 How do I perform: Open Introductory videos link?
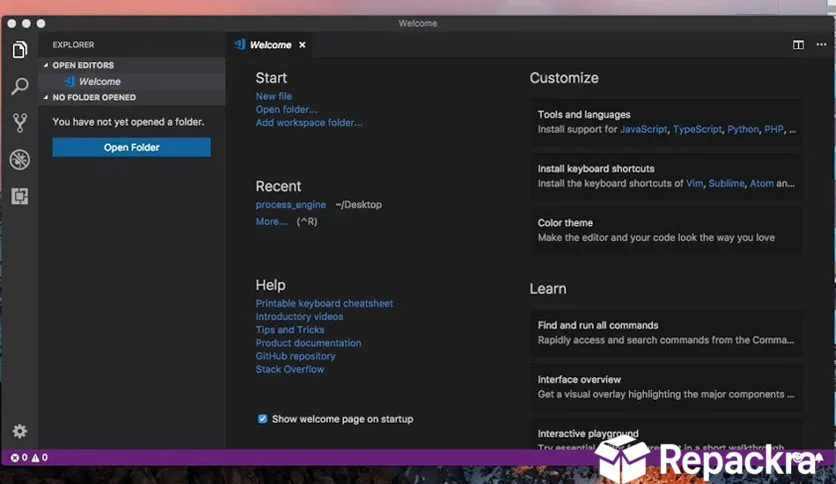pos(299,317)
